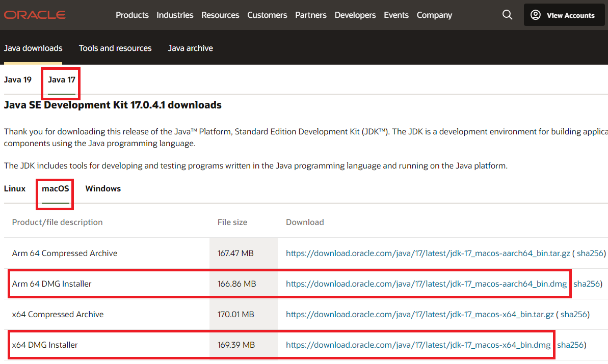Open sha256 for Arm 64 Compressed Archive
This screenshot has width=608, height=364.
[590, 253]
